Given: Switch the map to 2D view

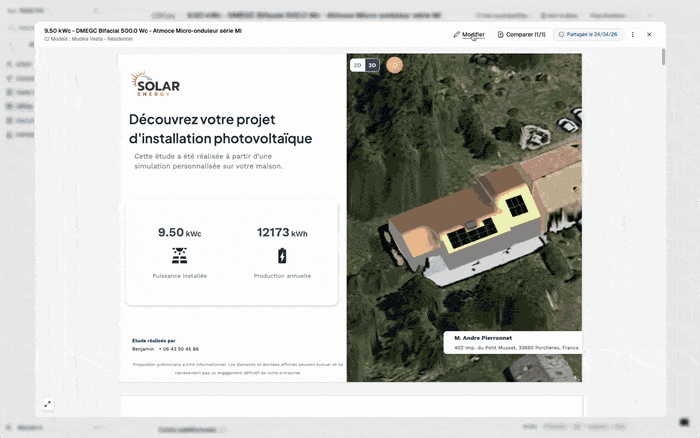Looking at the screenshot, I should coord(358,65).
